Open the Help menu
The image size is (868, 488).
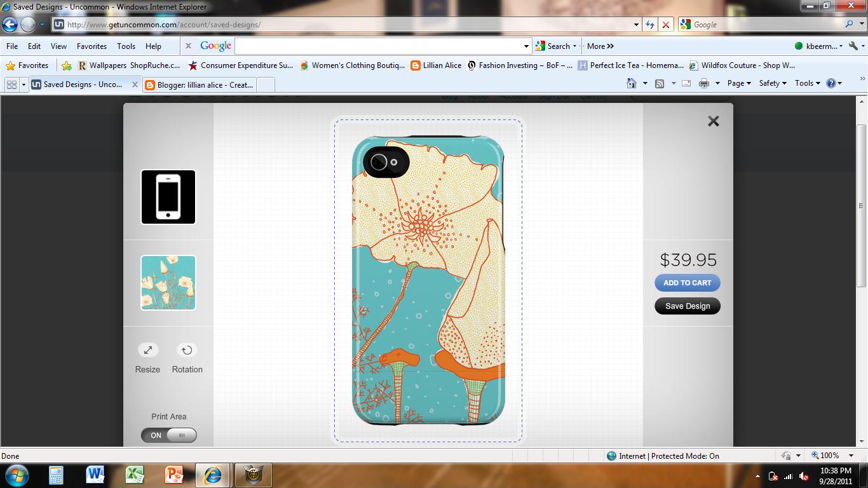click(153, 46)
